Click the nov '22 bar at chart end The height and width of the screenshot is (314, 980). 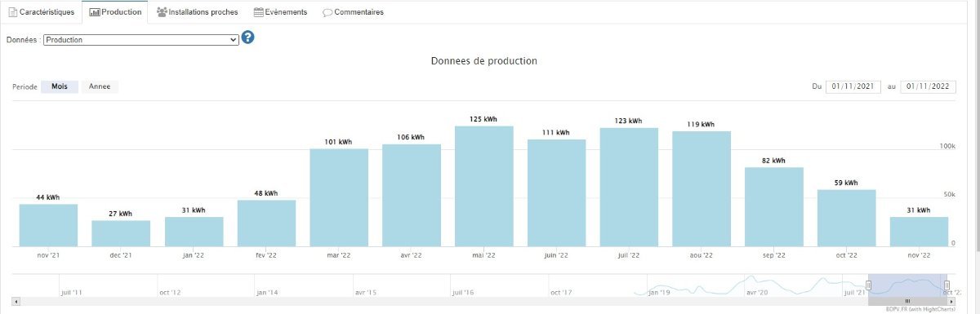pos(920,232)
